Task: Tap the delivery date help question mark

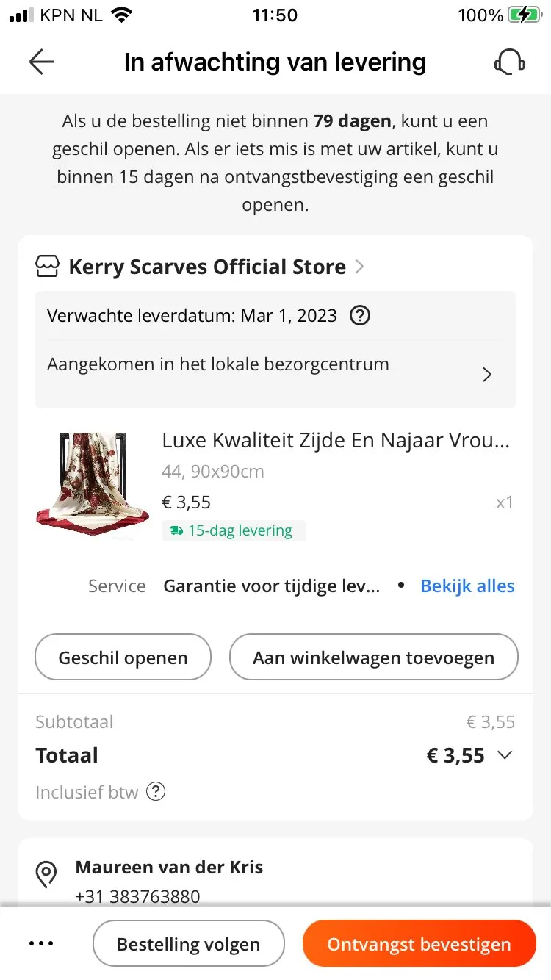Action: 359,316
